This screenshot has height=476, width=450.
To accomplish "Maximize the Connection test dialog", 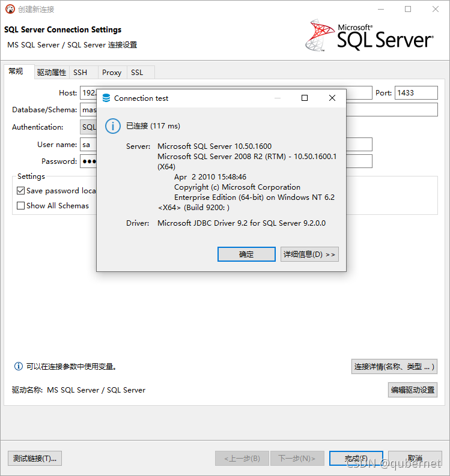I will pyautogui.click(x=305, y=98).
